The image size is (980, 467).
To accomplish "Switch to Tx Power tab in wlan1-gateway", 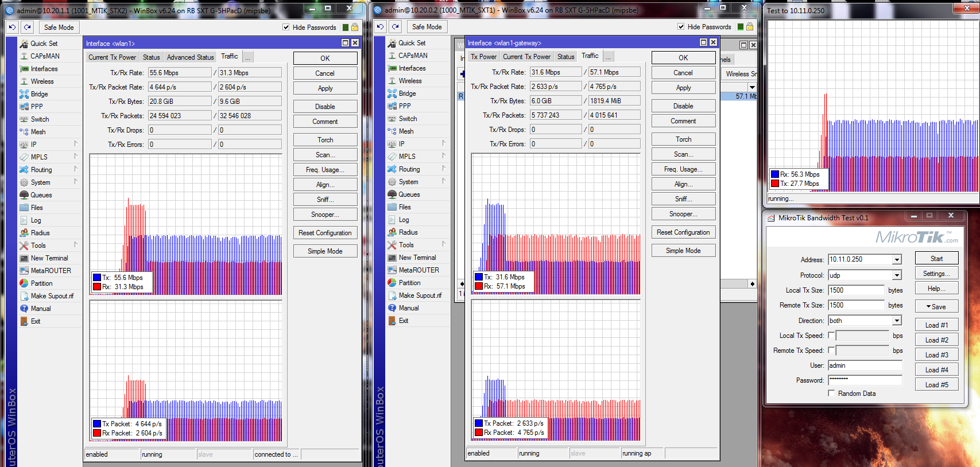I will pyautogui.click(x=483, y=57).
